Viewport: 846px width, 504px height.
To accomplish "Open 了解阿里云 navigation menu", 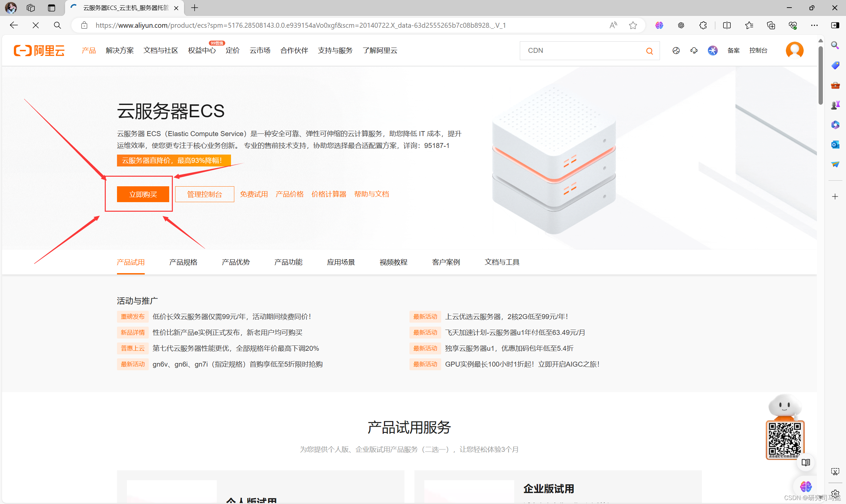I will [x=380, y=51].
